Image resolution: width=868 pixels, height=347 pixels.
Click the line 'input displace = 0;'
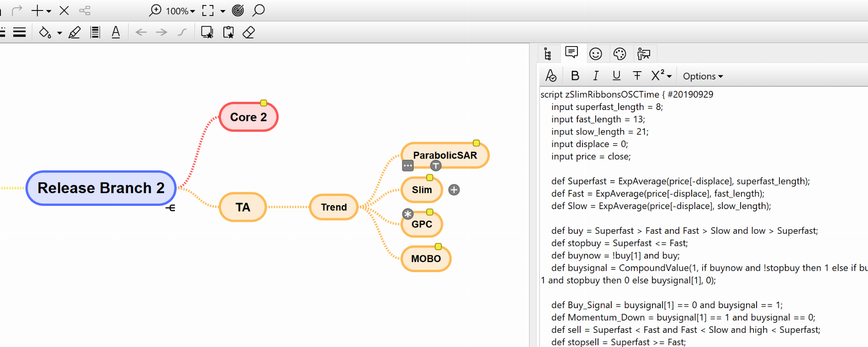pyautogui.click(x=589, y=144)
